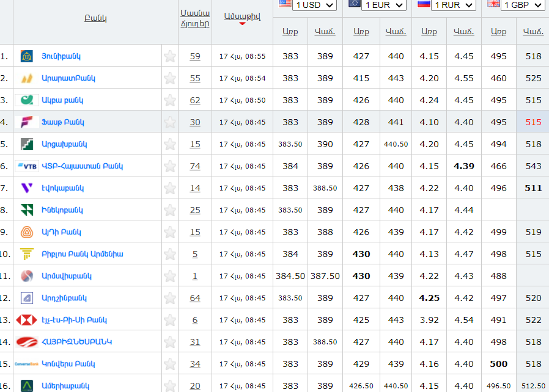This screenshot has width=549, height=392.
Task: Click the Արդշինբանկ logo icon
Action: (27, 298)
